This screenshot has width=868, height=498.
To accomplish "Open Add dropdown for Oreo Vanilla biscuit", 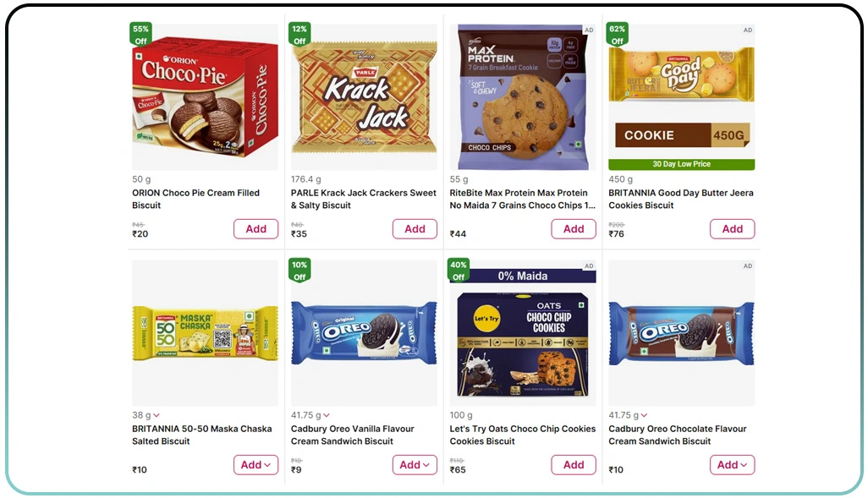I will click(415, 465).
